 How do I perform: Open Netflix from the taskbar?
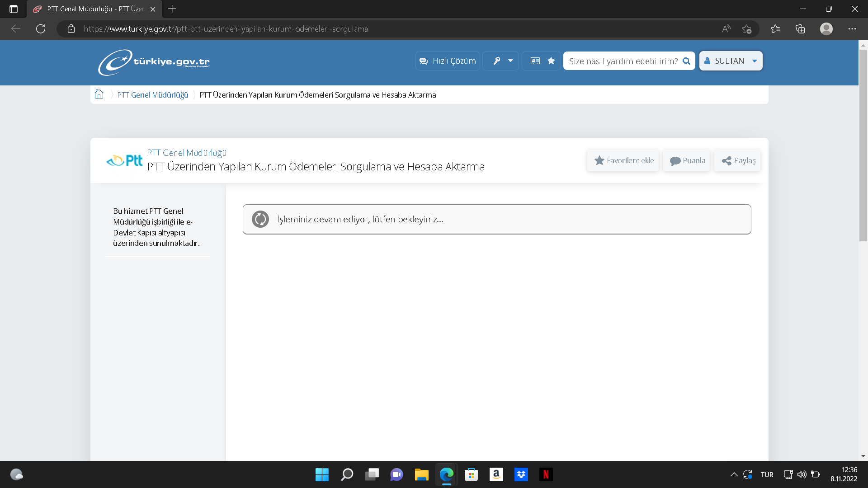pyautogui.click(x=546, y=474)
